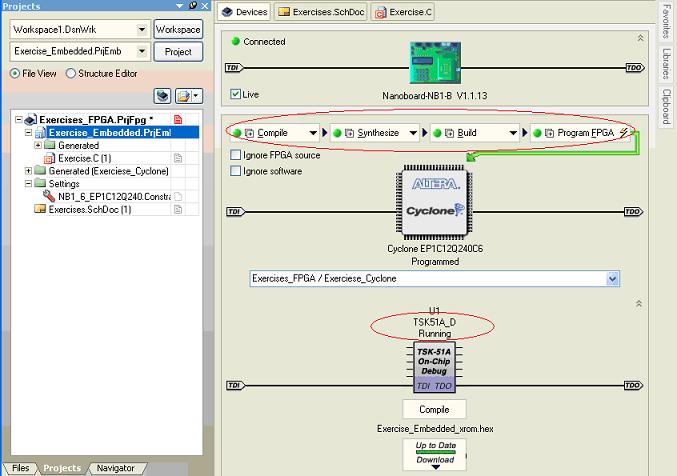Collapse the Exercises_FPGA.PrjFpg project node

[19, 120]
